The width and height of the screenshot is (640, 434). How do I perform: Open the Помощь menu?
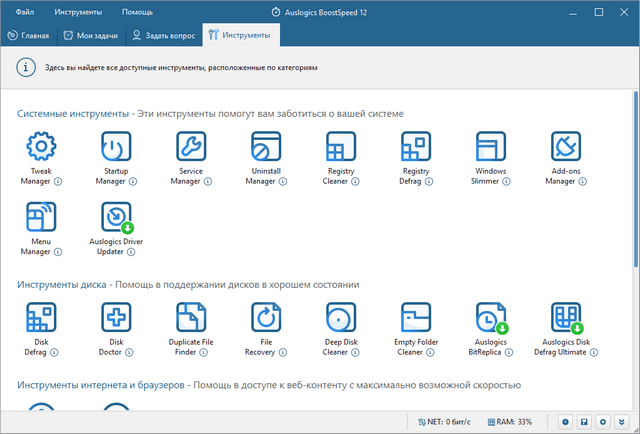[x=137, y=12]
